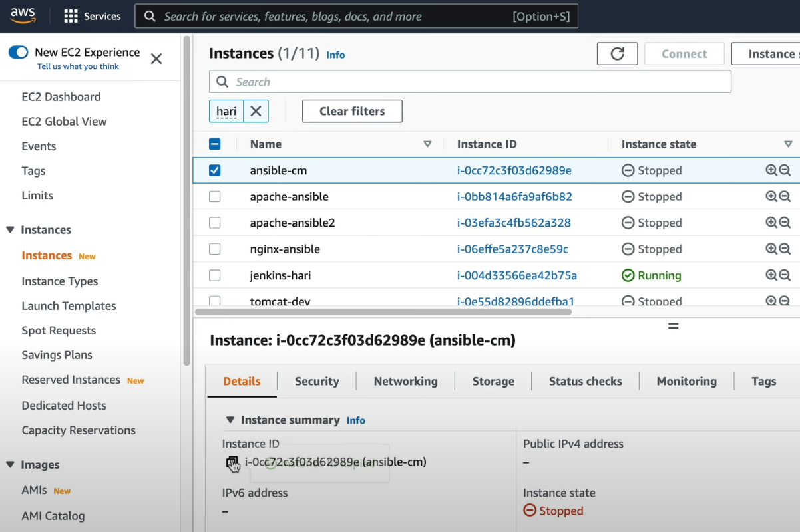Open instance i-06effe5a237c8e59c link
Image resolution: width=800 pixels, height=532 pixels.
(x=512, y=249)
